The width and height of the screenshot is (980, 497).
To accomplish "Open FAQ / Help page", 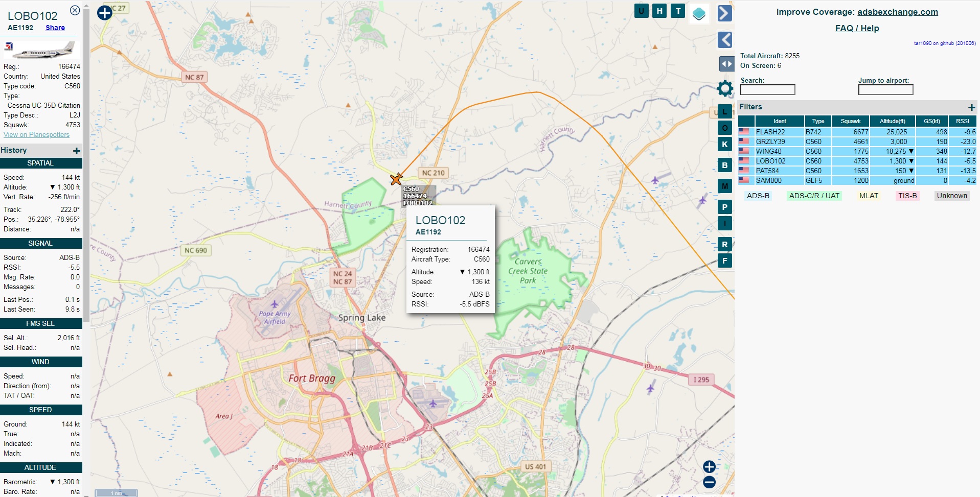I will pyautogui.click(x=857, y=29).
